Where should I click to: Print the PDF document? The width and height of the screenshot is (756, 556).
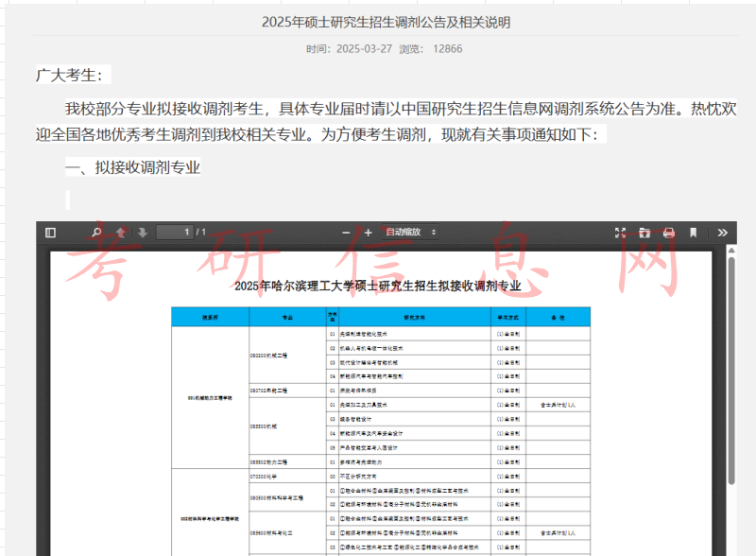(x=669, y=233)
